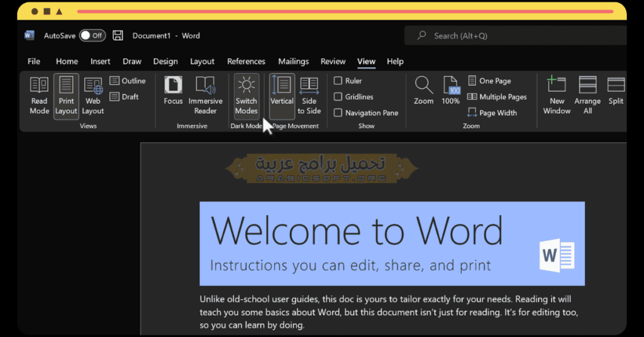644x337 pixels.
Task: Open the Help tab
Action: pyautogui.click(x=395, y=61)
